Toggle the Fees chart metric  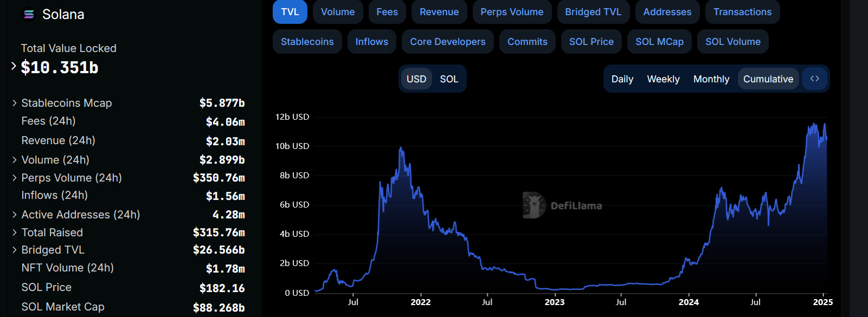387,12
